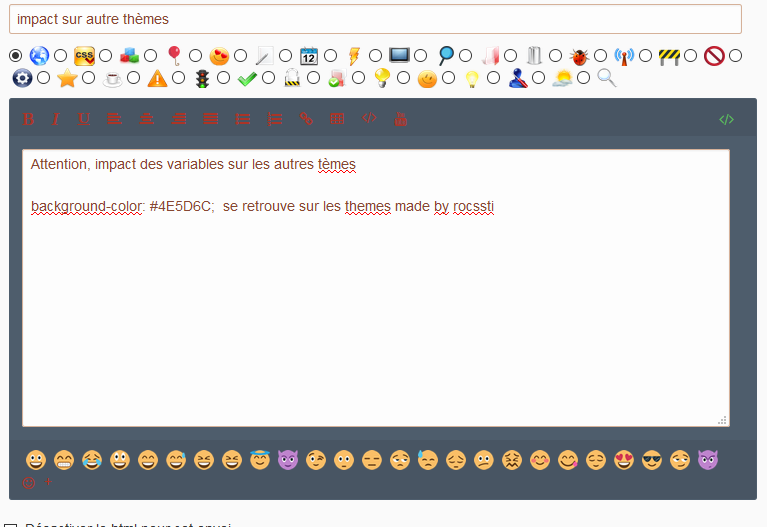Insert a numbered list

click(x=275, y=119)
